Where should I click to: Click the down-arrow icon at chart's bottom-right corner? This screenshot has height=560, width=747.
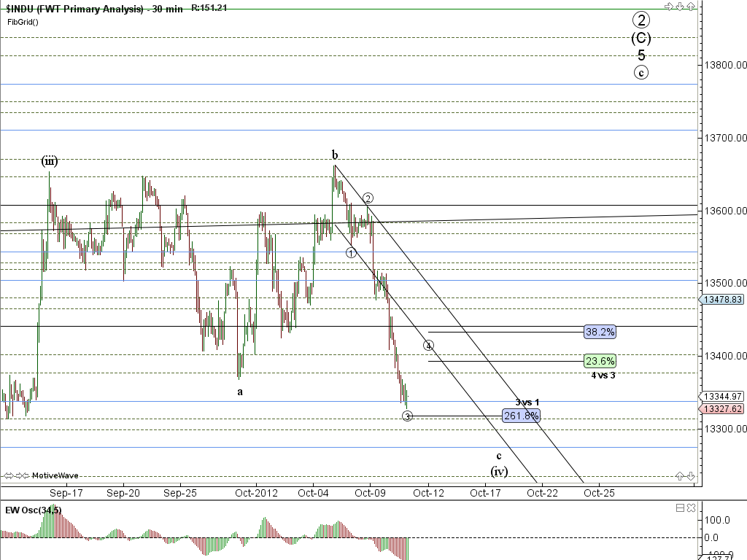coord(690,475)
